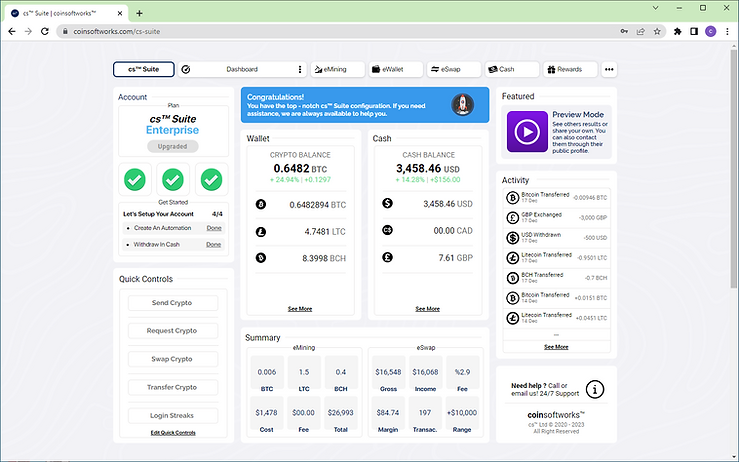This screenshot has width=739, height=462.
Task: Open Chrome's three-dot menu
Action: click(727, 32)
